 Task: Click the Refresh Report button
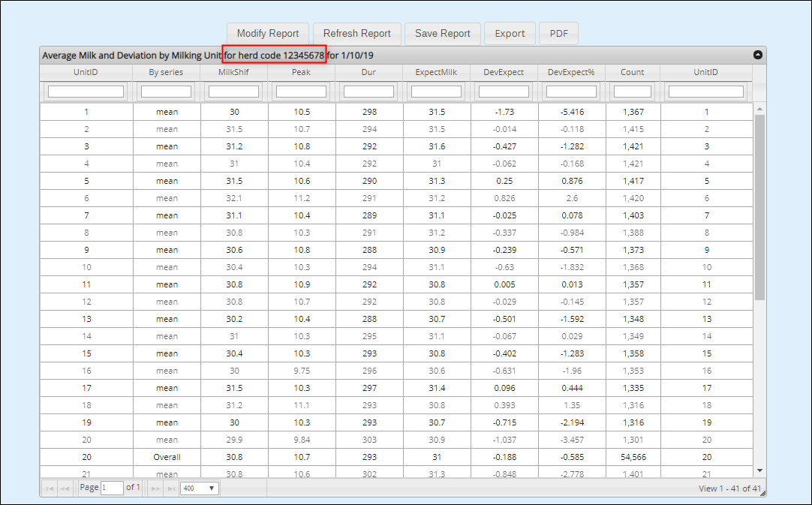coord(356,34)
